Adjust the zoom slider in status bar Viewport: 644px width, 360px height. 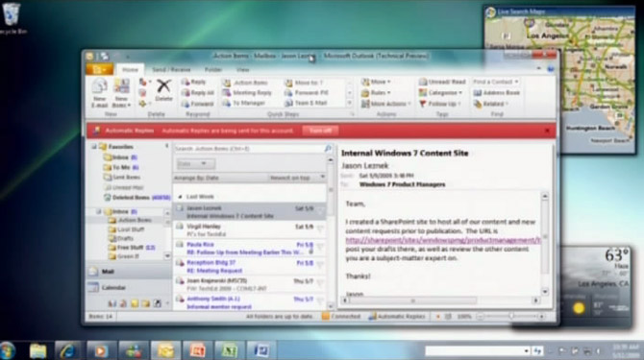pyautogui.click(x=511, y=316)
